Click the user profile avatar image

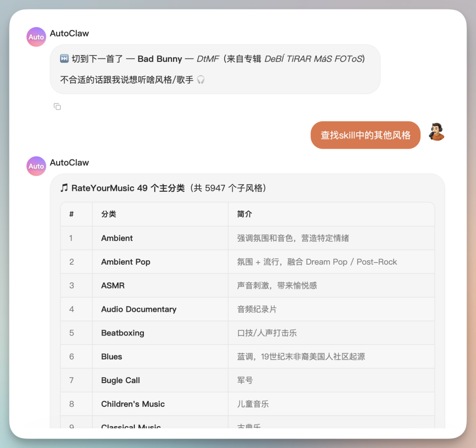tap(437, 132)
